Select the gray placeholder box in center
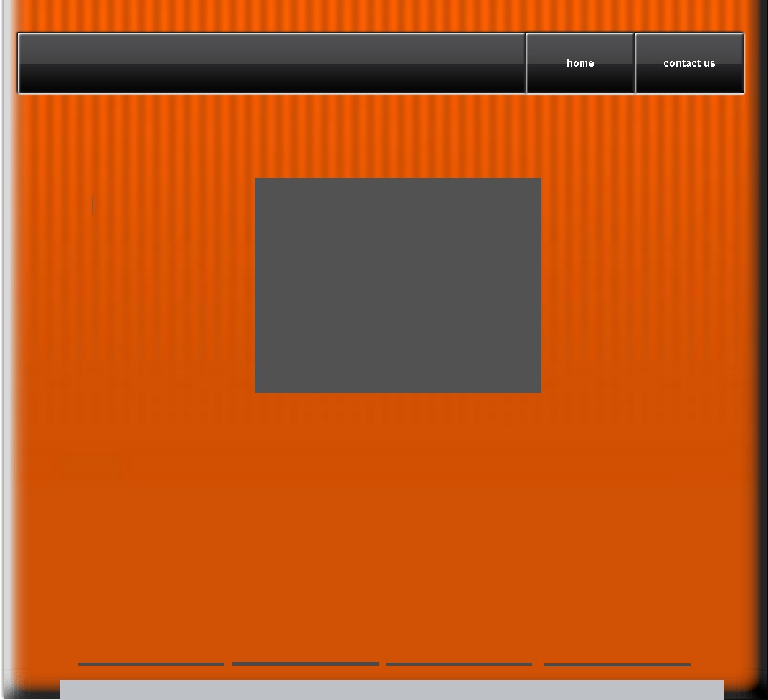 (397, 285)
